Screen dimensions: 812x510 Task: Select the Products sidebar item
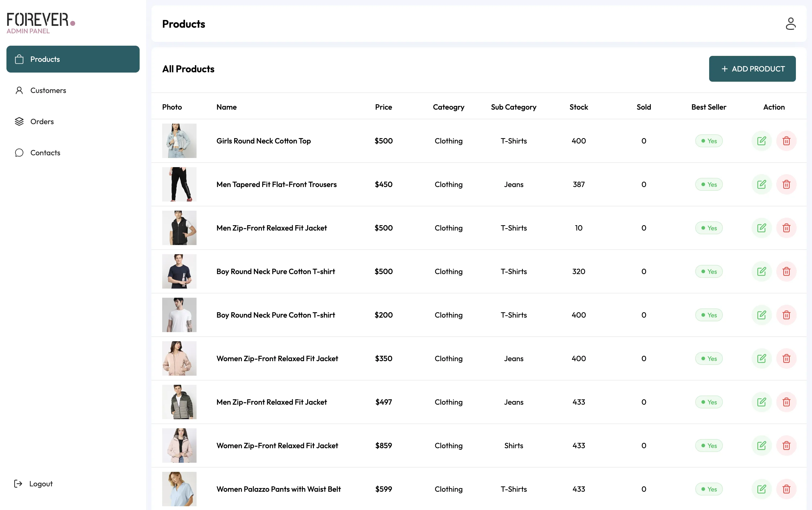click(73, 59)
